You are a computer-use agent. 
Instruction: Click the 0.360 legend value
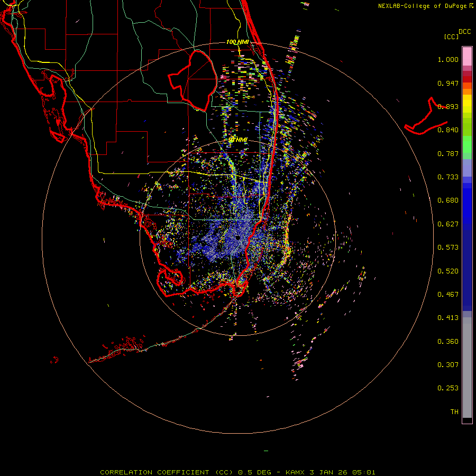448,341
